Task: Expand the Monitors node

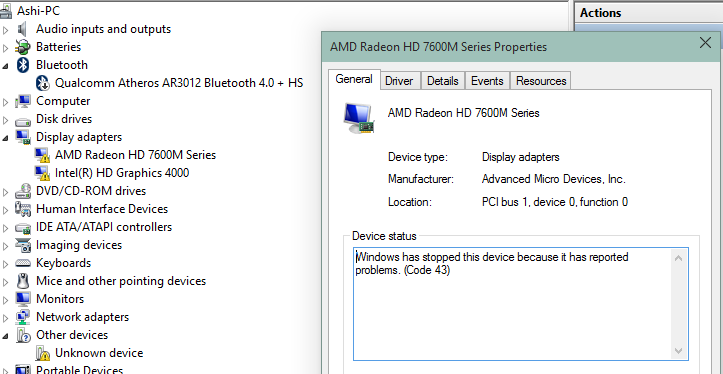Action: [x=6, y=300]
